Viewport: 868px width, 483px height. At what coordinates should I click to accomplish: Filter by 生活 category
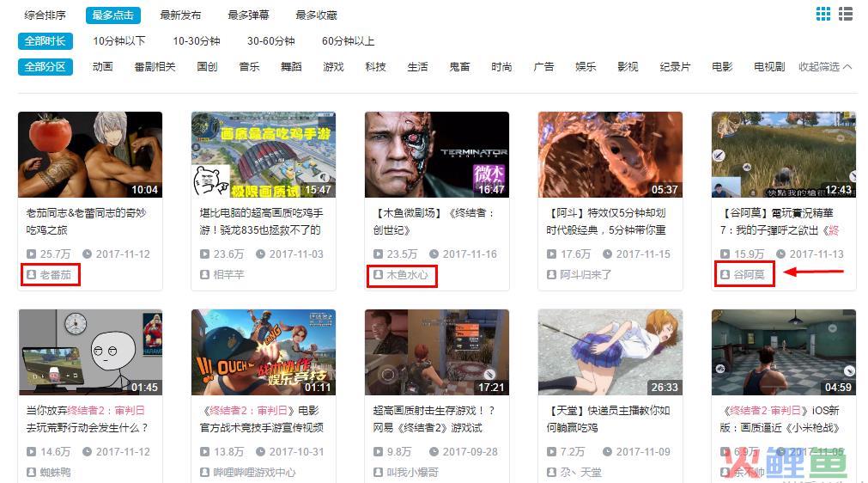417,67
